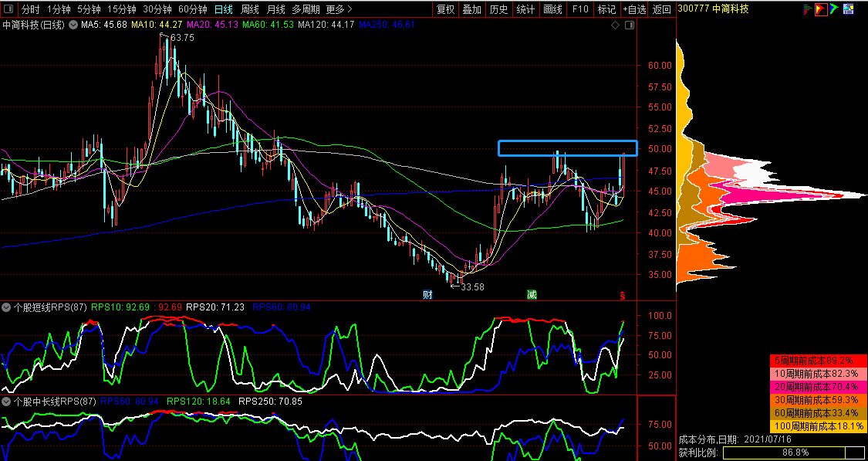Select the red-boxed flag icon at top right
The height and width of the screenshot is (461, 868).
point(821,9)
